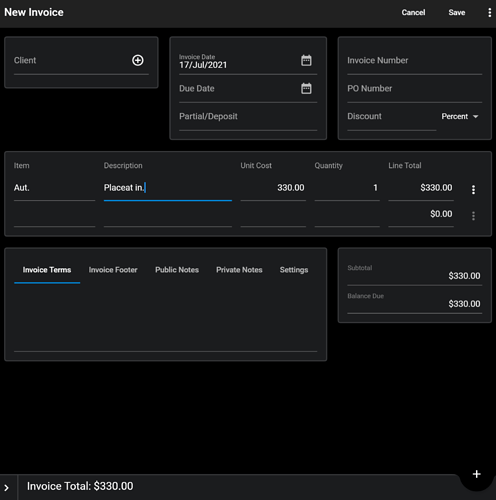496x500 pixels.
Task: Open options for the Aut. line item
Action: pyautogui.click(x=473, y=190)
